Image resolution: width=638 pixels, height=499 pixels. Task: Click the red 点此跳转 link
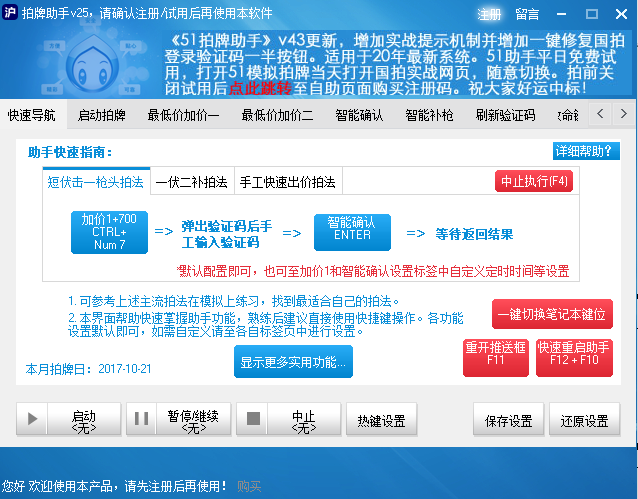tap(260, 88)
